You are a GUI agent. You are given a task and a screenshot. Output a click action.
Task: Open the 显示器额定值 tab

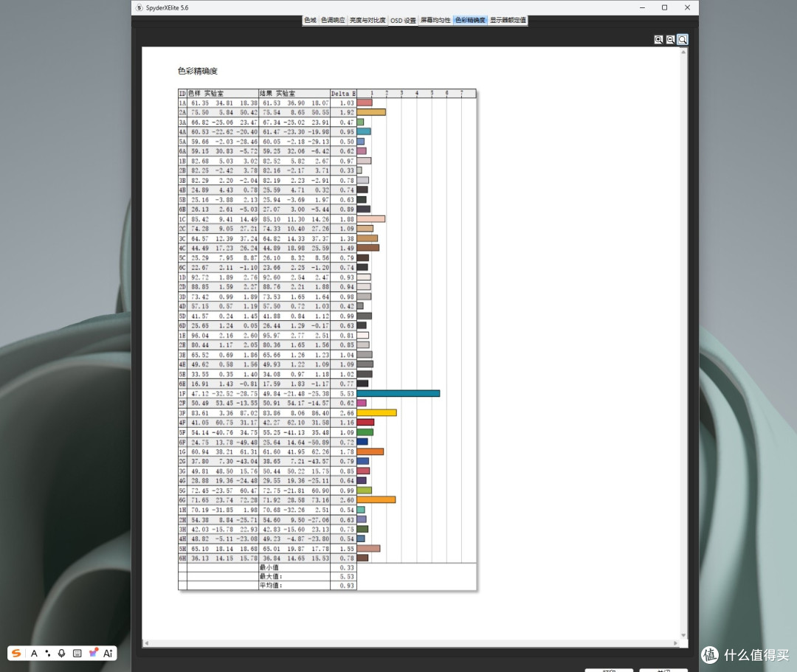click(x=508, y=21)
